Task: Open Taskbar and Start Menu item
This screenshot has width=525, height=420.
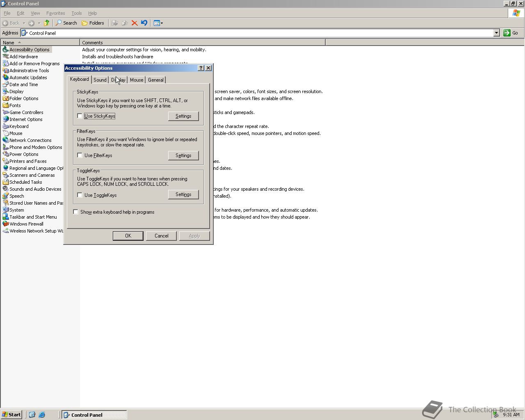Action: pyautogui.click(x=30, y=217)
